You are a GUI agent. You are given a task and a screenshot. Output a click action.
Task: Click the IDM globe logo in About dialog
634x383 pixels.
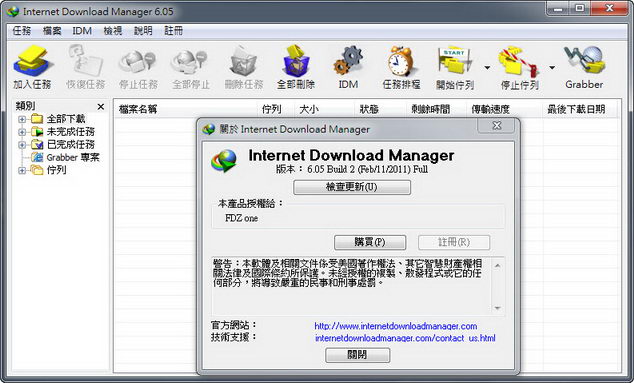pos(224,161)
